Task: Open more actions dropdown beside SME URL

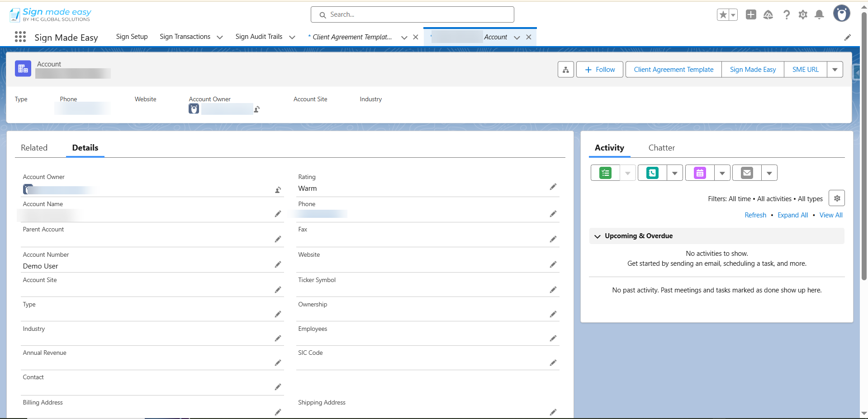Action: [835, 70]
